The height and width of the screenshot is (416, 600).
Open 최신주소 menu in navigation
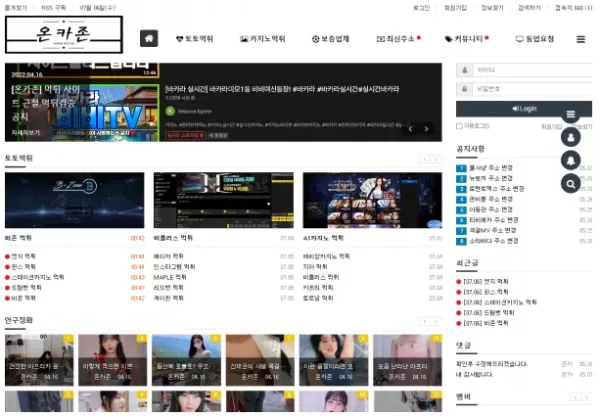click(x=398, y=39)
